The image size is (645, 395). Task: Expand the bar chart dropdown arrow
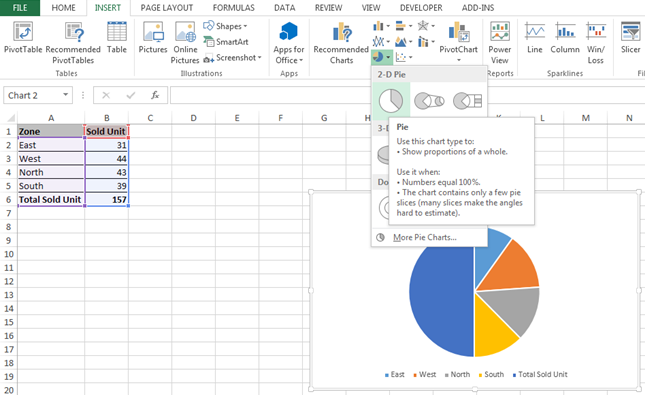410,26
